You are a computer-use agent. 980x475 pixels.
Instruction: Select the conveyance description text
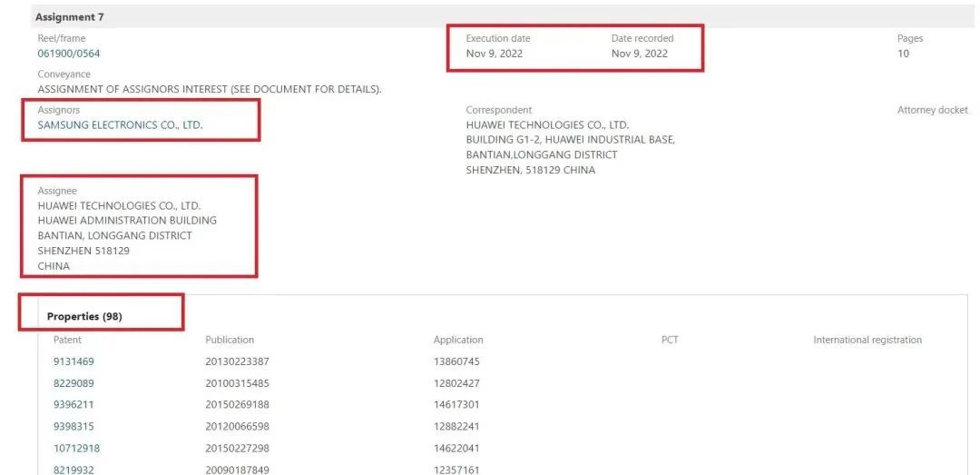click(210, 90)
